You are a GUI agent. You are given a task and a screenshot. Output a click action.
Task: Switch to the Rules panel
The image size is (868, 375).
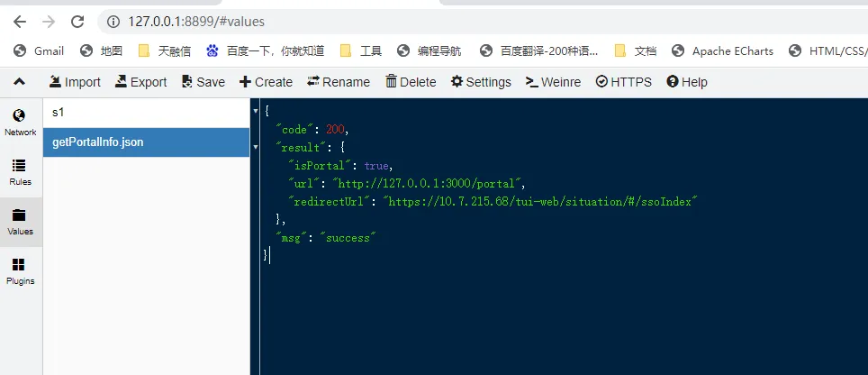click(20, 171)
